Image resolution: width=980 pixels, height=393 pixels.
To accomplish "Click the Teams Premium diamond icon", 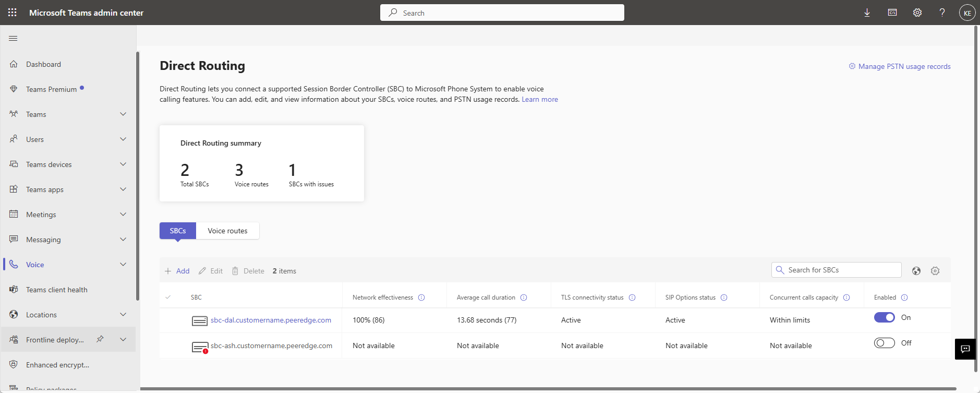I will pyautogui.click(x=14, y=89).
